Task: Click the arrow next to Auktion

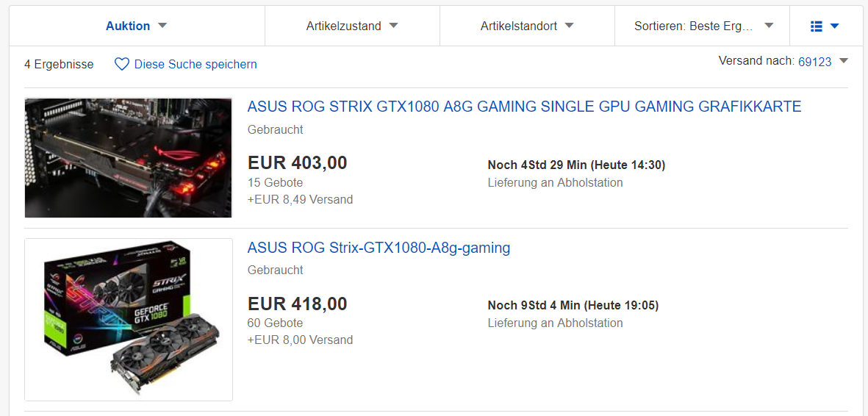Action: pos(162,26)
